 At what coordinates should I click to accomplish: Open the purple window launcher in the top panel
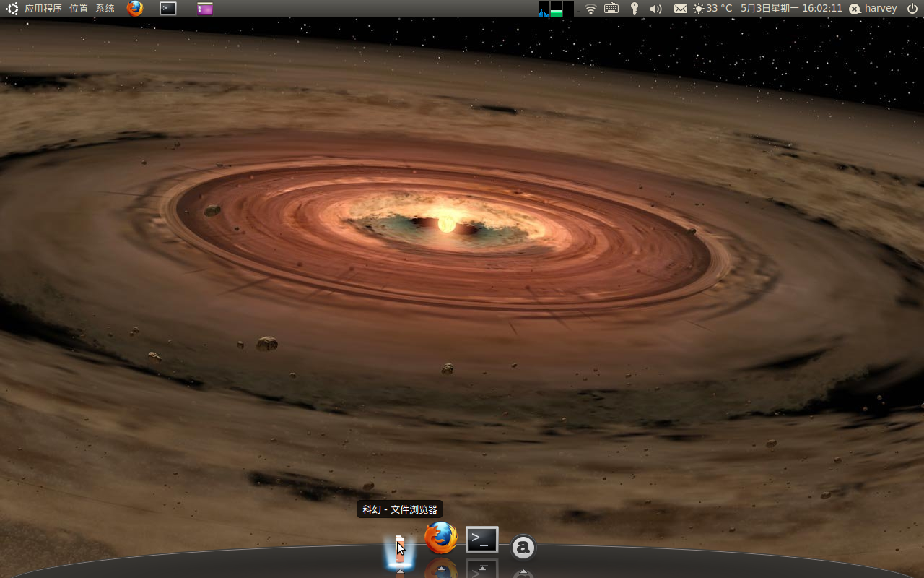click(205, 9)
